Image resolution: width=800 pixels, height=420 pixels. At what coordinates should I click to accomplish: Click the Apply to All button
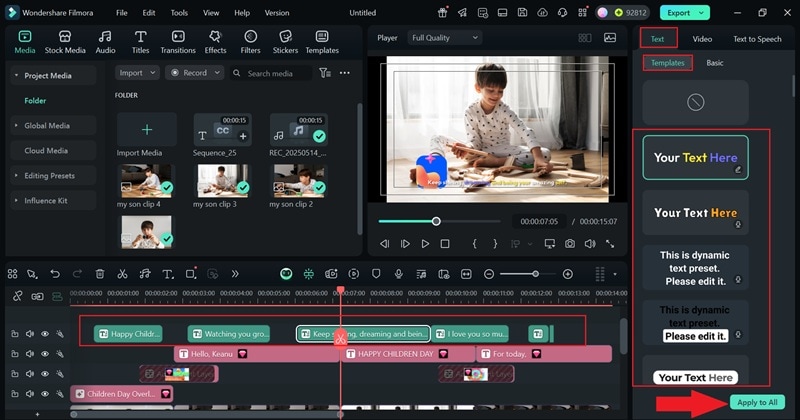tap(757, 402)
